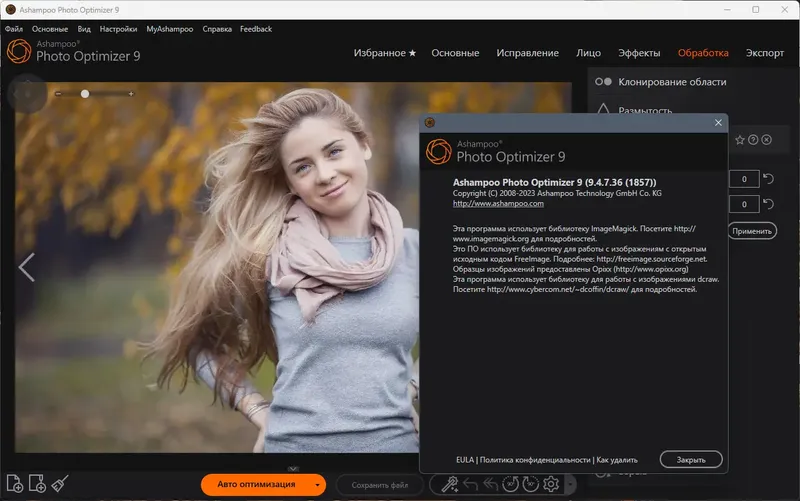Close tool panel with circled X icon
This screenshot has width=800, height=501.
[x=766, y=140]
